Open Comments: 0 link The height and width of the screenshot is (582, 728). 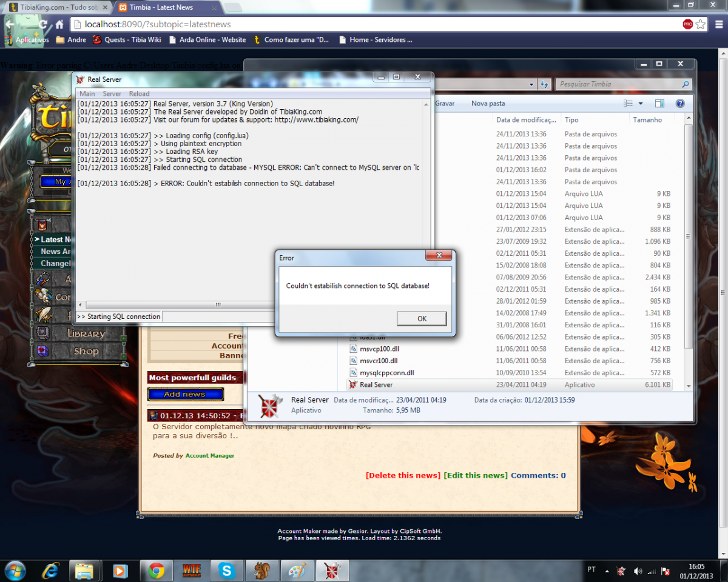(x=538, y=475)
